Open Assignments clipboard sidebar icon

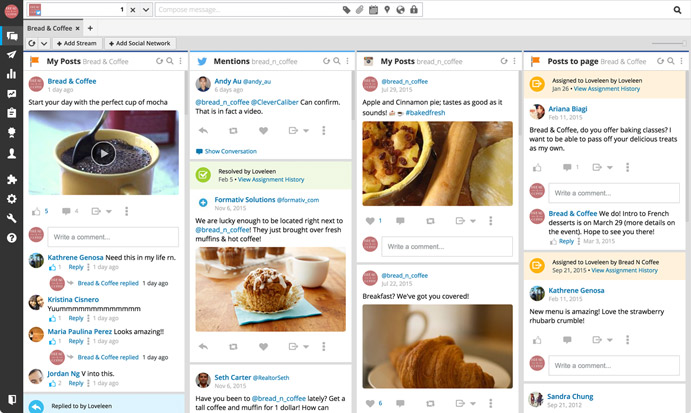[x=11, y=112]
